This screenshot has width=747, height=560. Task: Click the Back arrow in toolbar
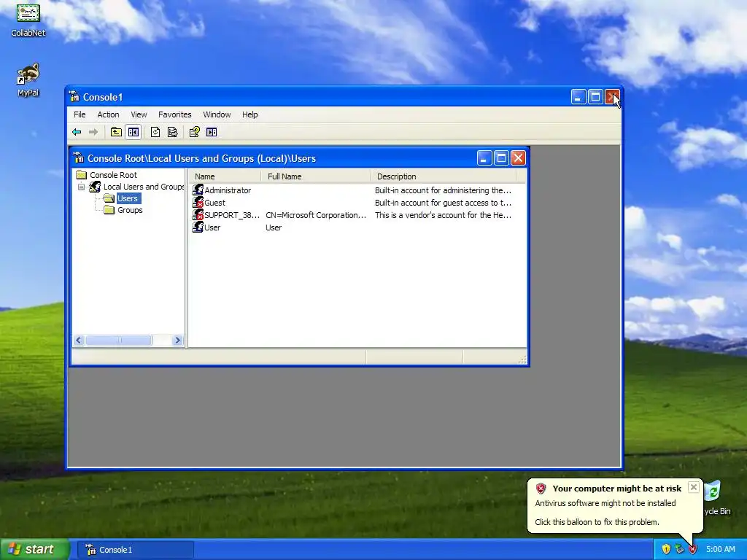tap(77, 132)
